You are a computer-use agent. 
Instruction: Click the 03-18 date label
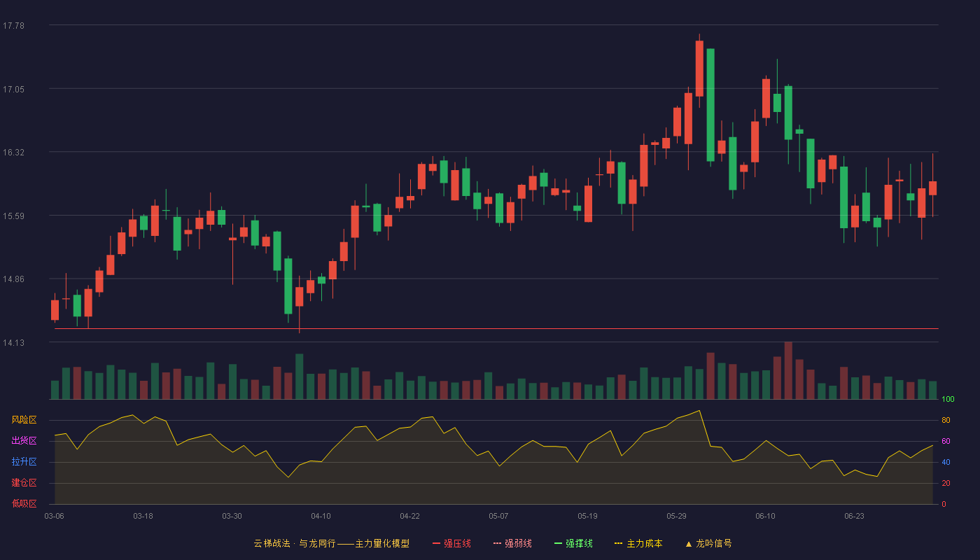tap(143, 516)
